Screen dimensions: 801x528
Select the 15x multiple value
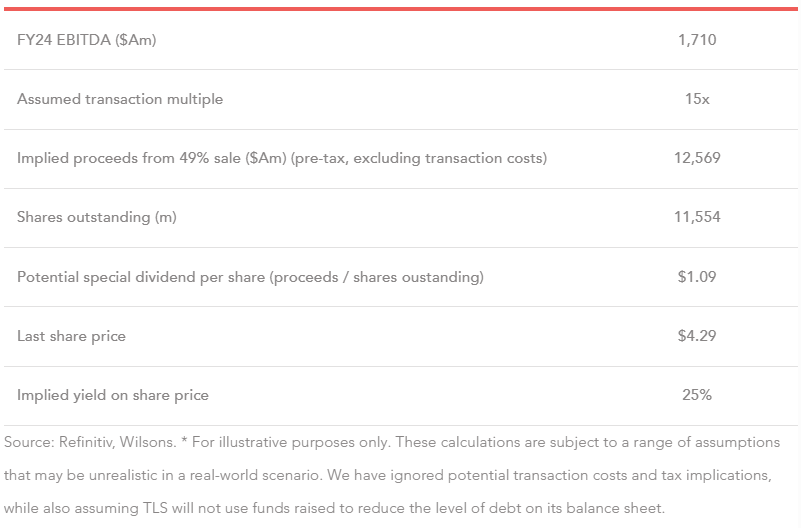coord(697,99)
